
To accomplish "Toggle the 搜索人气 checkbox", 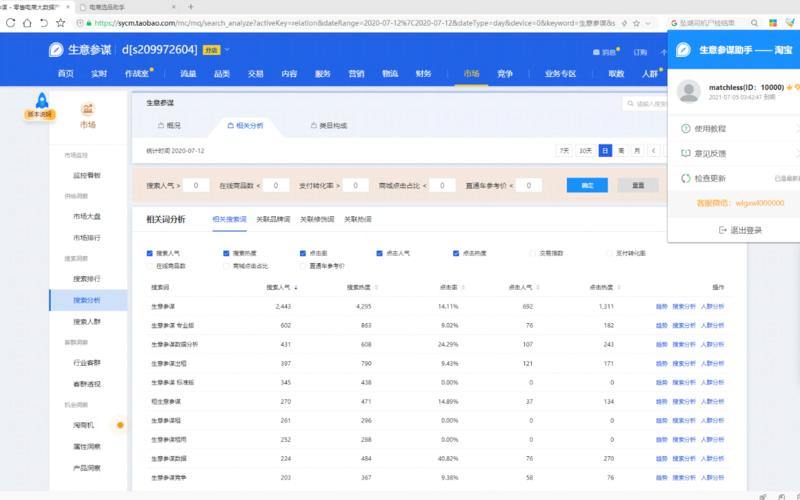I will [149, 253].
